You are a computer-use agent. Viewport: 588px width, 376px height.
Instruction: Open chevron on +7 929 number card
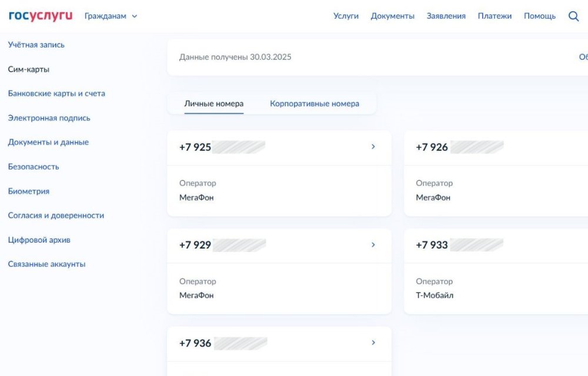click(373, 245)
